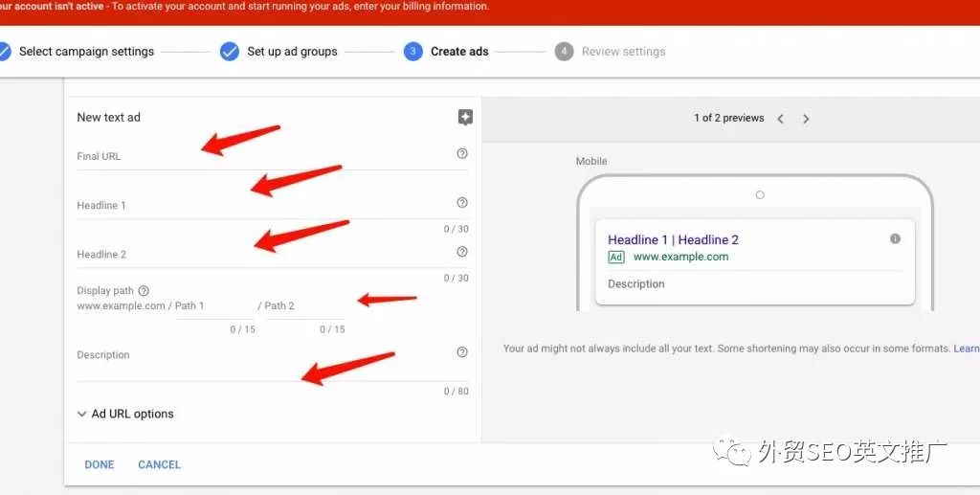980x495 pixels.
Task: Select Create ads step
Action: (446, 52)
